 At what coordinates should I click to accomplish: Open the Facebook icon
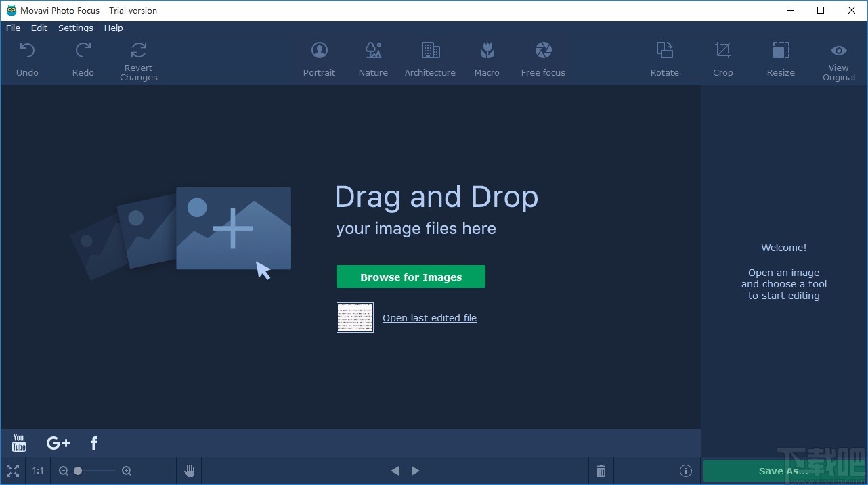[94, 443]
